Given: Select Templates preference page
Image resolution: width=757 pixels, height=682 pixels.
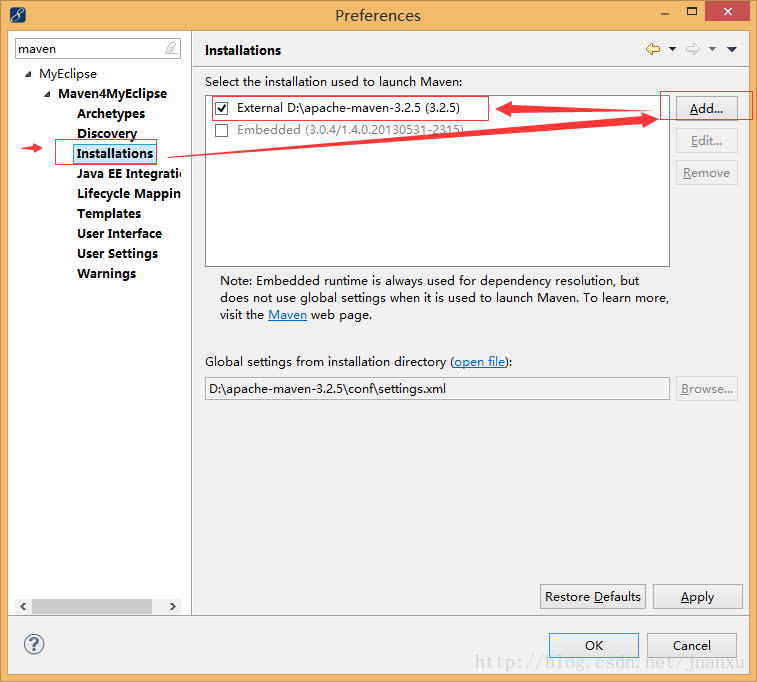Looking at the screenshot, I should coord(109,213).
